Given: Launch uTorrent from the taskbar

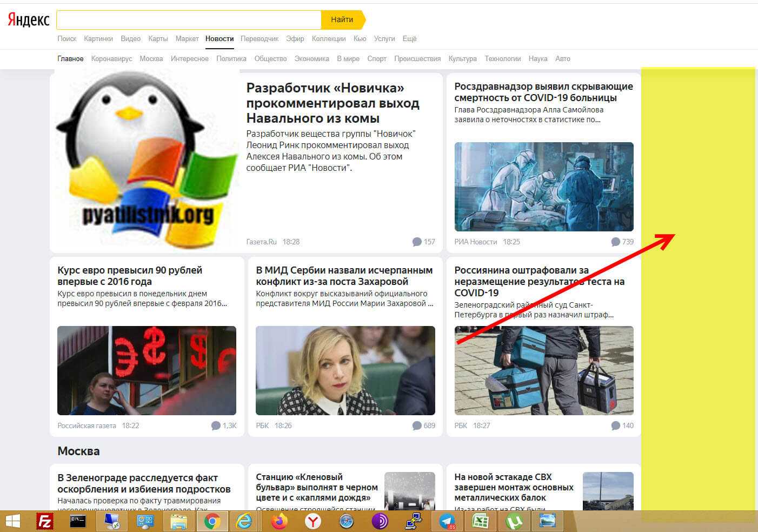Looking at the screenshot, I should tap(513, 521).
